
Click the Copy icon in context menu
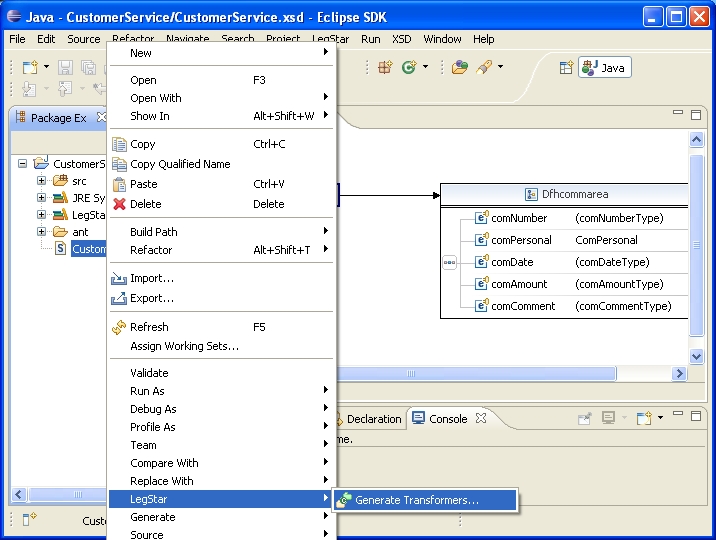(x=119, y=144)
